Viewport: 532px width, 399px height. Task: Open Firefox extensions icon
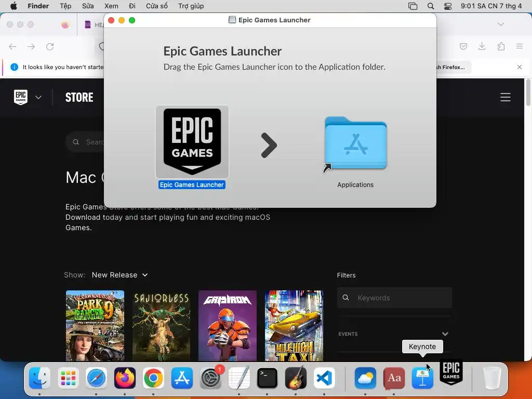click(x=501, y=46)
